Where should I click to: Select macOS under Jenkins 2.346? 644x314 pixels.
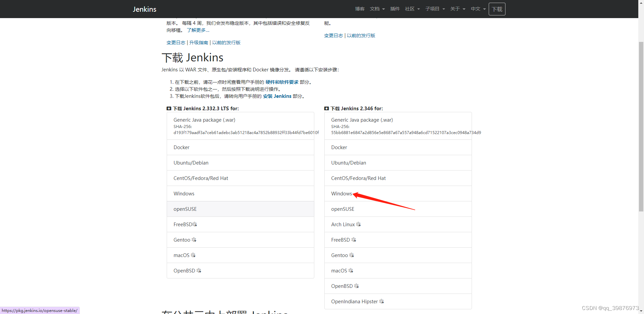pyautogui.click(x=398, y=271)
